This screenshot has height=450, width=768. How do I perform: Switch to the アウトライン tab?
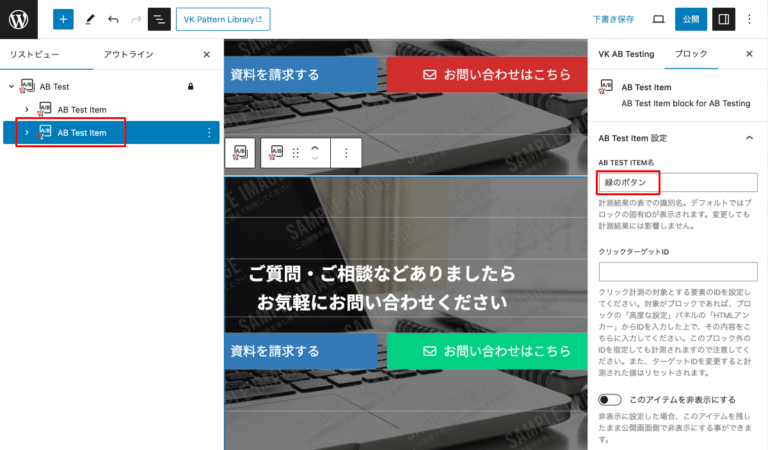click(x=128, y=54)
